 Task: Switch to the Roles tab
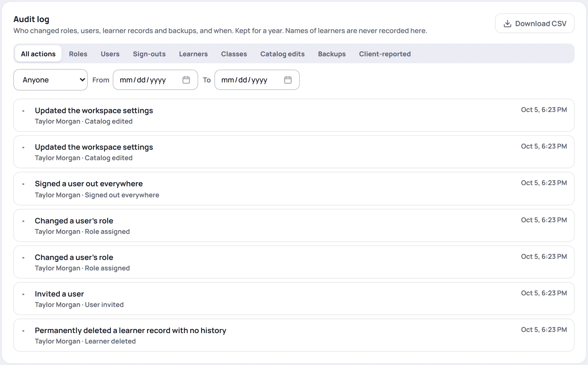coord(78,54)
